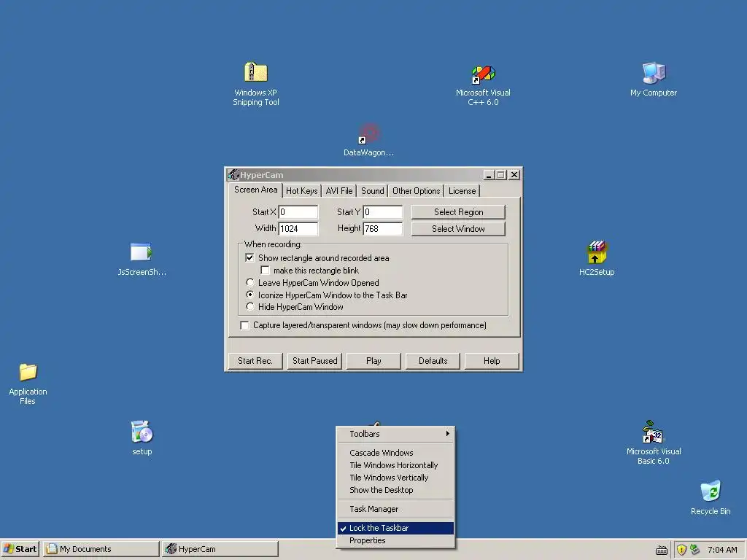Image resolution: width=747 pixels, height=560 pixels.
Task: Select Hide HyperCam Window radio button
Action: tap(249, 307)
